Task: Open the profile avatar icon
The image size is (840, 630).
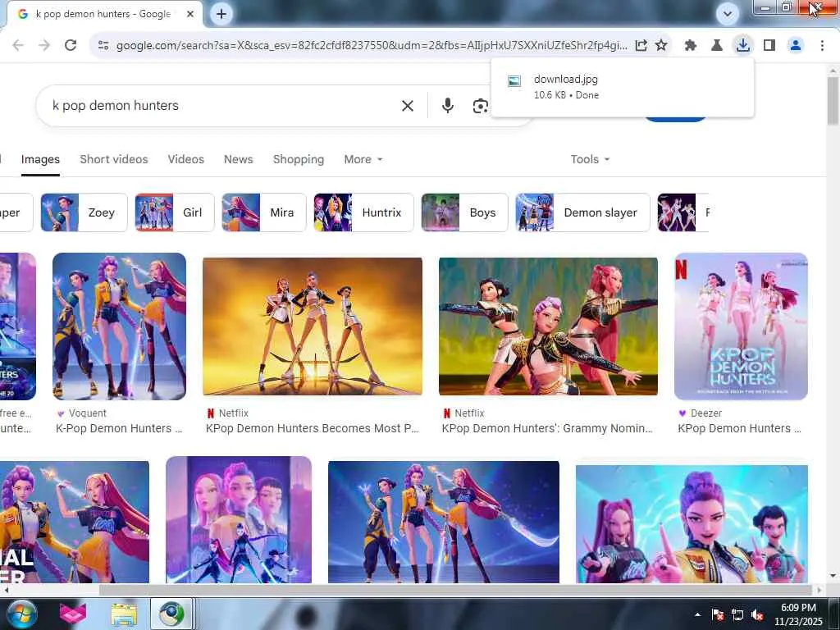Action: pyautogui.click(x=796, y=46)
